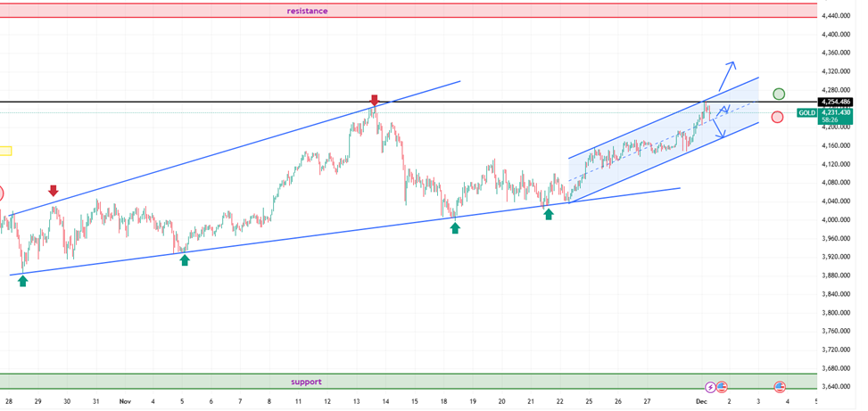The height and width of the screenshot is (411, 868).
Task: Click the Dec label on the time axis
Action: (x=699, y=402)
